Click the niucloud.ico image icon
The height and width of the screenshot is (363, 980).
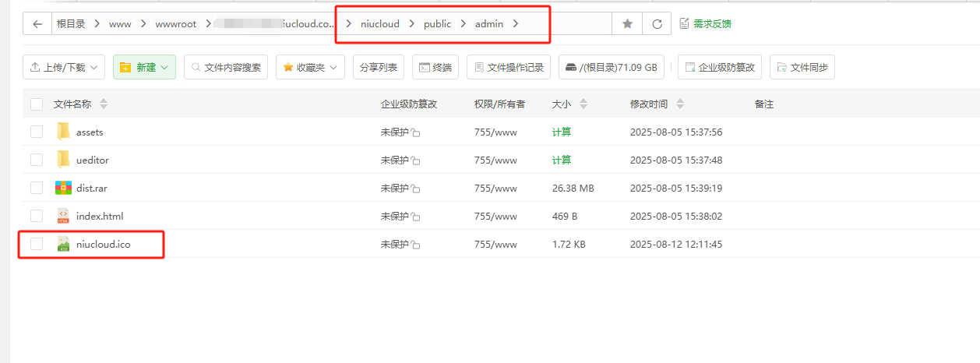pos(63,244)
